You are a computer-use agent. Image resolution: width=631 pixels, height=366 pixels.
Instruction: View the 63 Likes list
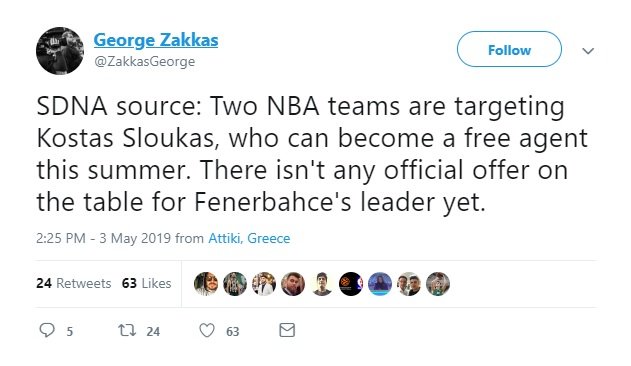(x=146, y=283)
